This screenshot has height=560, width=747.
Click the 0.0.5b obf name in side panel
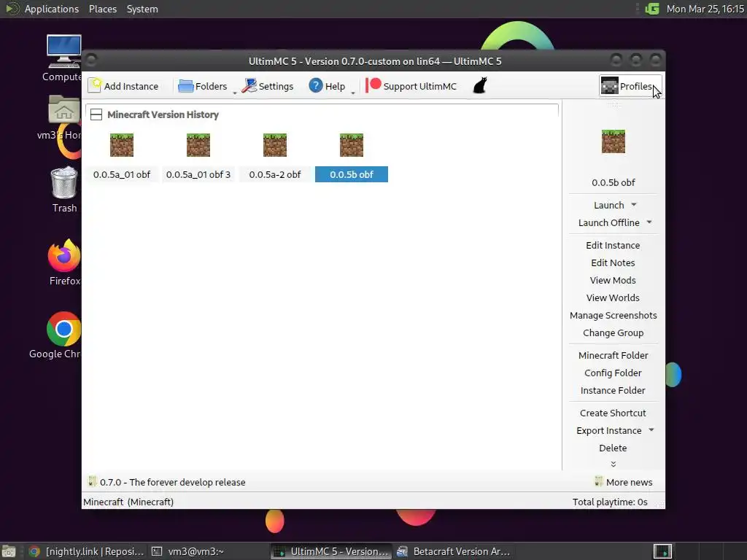pos(613,182)
